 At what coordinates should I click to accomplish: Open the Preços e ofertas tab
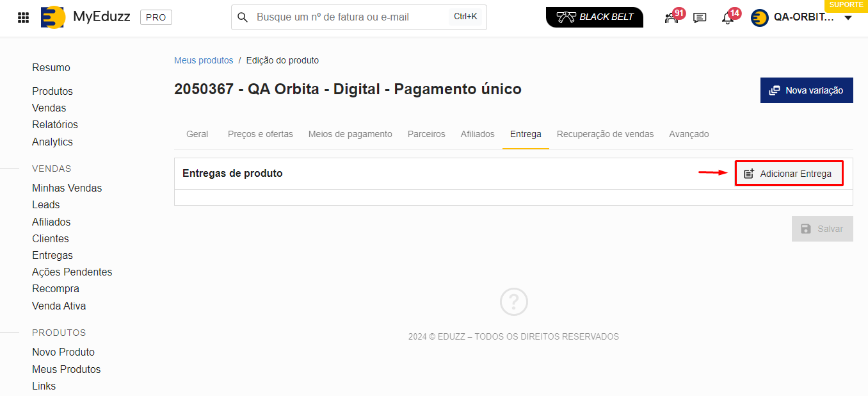[260, 134]
